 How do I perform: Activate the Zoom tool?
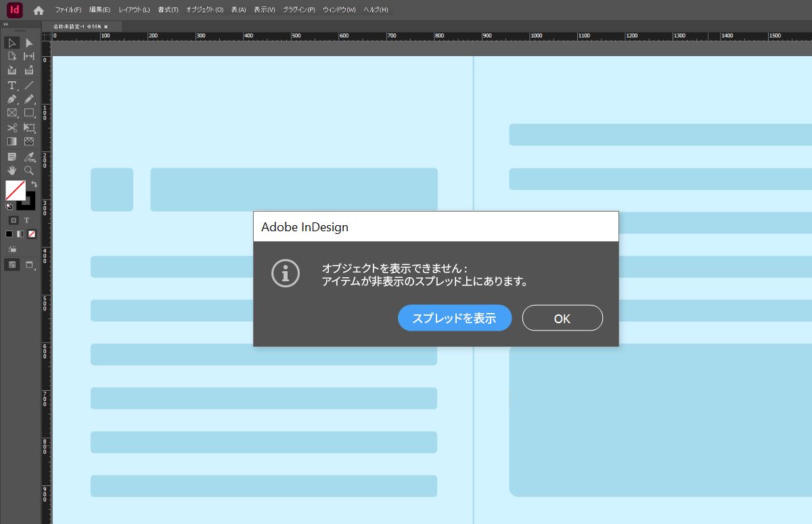point(29,170)
